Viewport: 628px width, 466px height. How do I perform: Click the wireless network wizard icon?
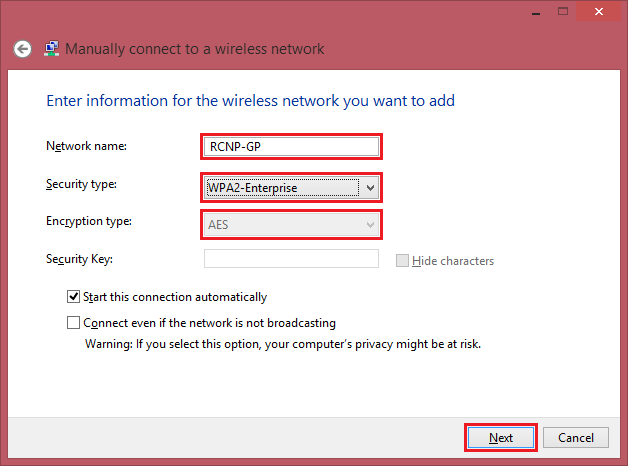pos(52,49)
